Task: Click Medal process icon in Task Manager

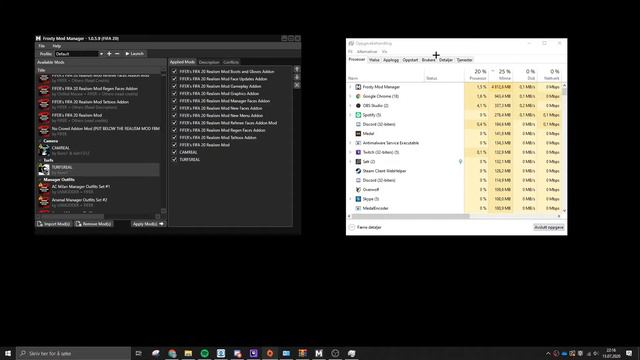Action: (x=358, y=133)
